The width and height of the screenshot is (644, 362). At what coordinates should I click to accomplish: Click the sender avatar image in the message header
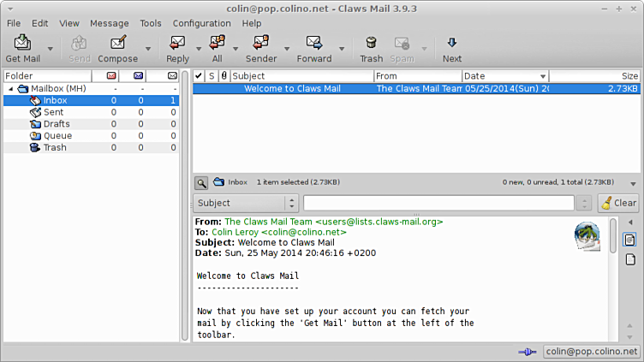click(587, 236)
